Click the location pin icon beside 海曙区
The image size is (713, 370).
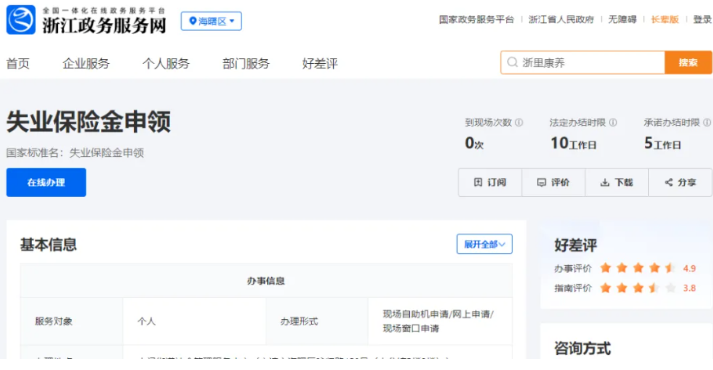[193, 21]
